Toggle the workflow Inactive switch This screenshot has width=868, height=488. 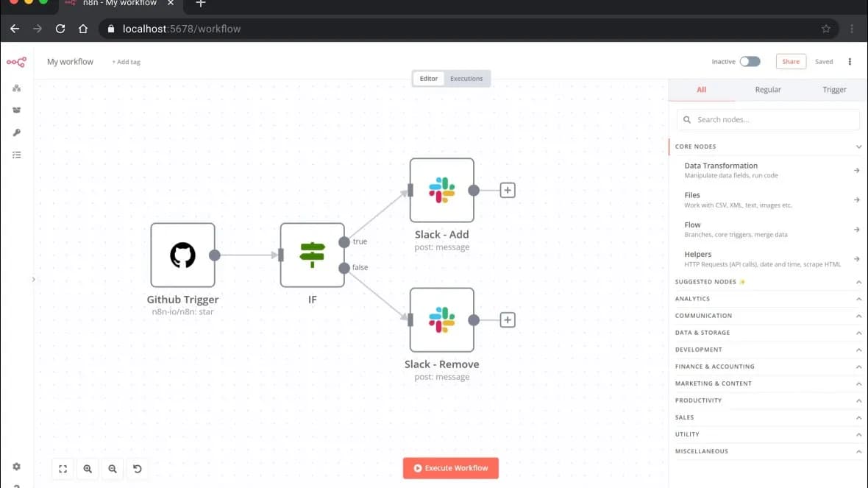click(750, 62)
